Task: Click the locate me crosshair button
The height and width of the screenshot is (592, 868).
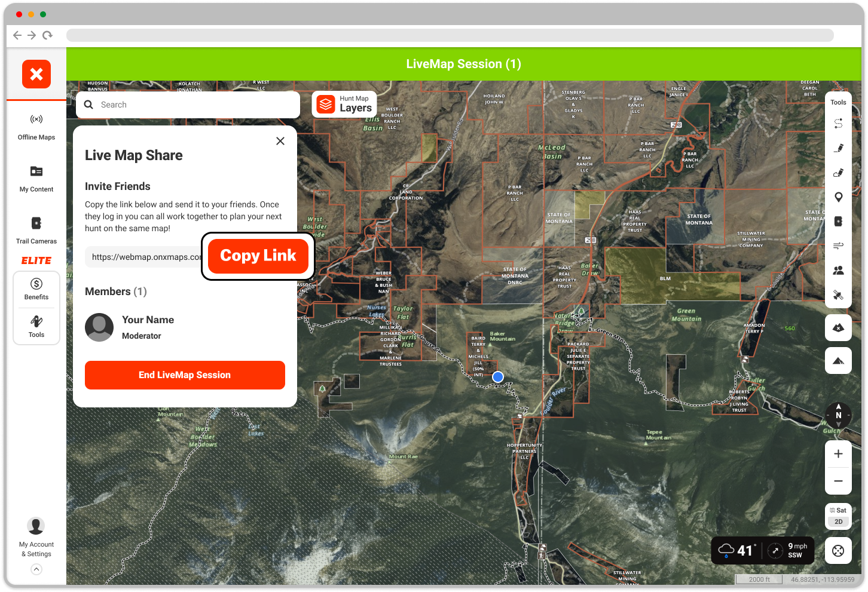Action: coord(838,551)
